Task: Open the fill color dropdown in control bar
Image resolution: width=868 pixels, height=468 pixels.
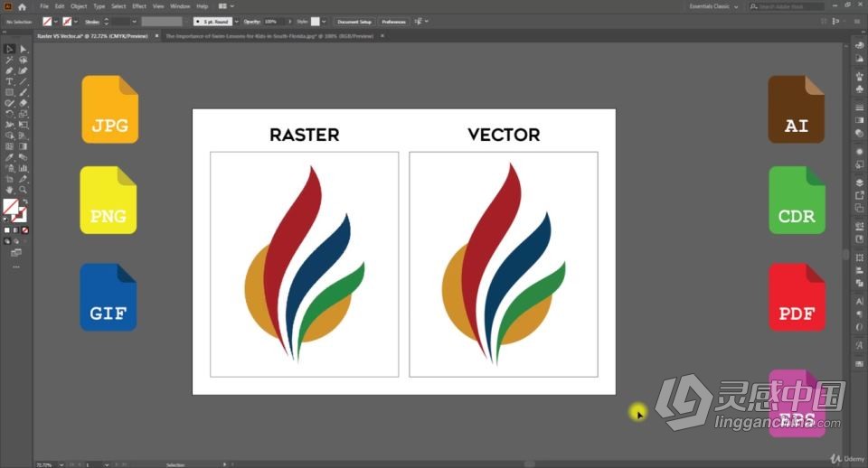Action: pyautogui.click(x=55, y=22)
